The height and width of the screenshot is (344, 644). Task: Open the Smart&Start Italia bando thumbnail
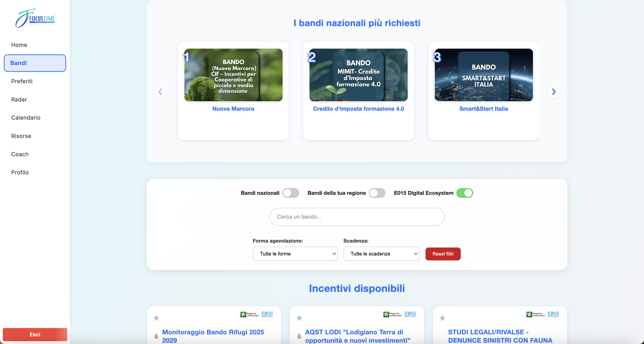(483, 75)
